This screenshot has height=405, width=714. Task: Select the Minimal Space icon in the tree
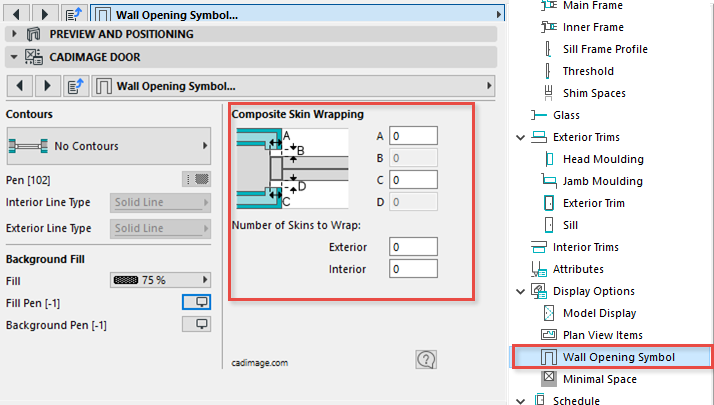(x=547, y=379)
